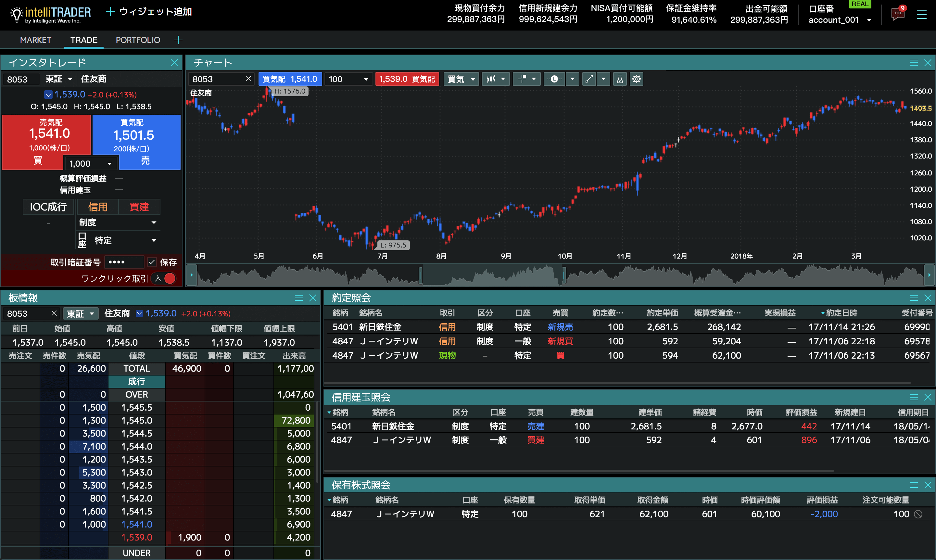Toggle checkbox beside 住友商 in 板情報

pyautogui.click(x=139, y=313)
